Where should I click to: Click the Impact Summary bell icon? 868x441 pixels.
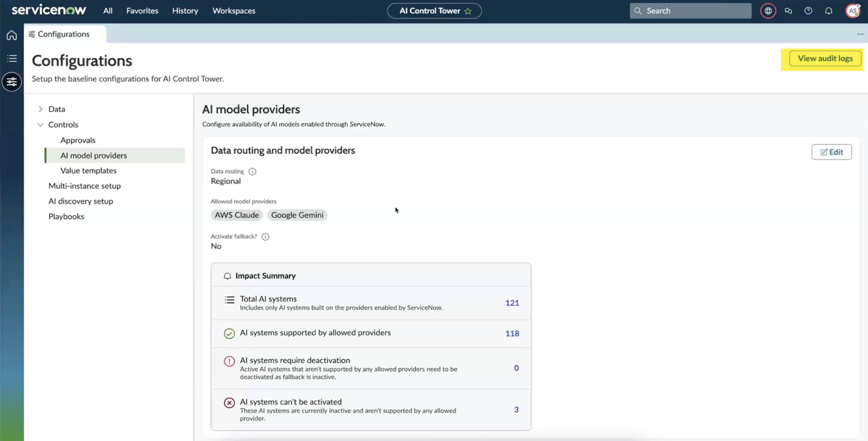pos(228,276)
